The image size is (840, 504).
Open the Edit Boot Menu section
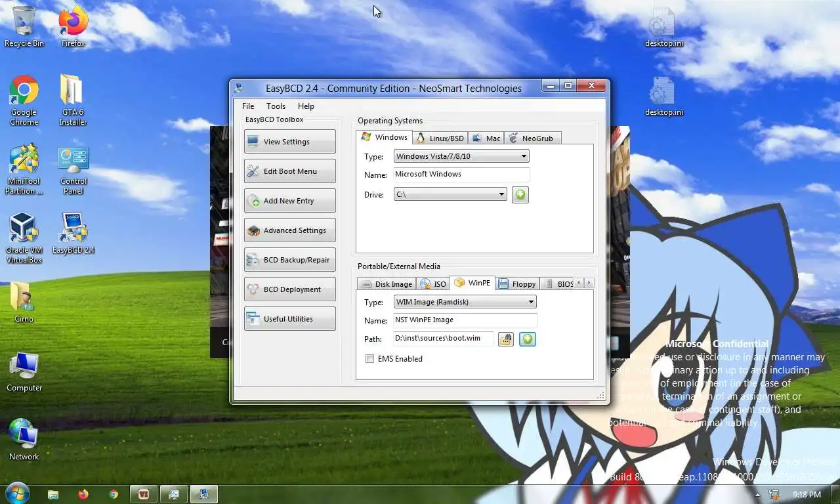coord(289,171)
